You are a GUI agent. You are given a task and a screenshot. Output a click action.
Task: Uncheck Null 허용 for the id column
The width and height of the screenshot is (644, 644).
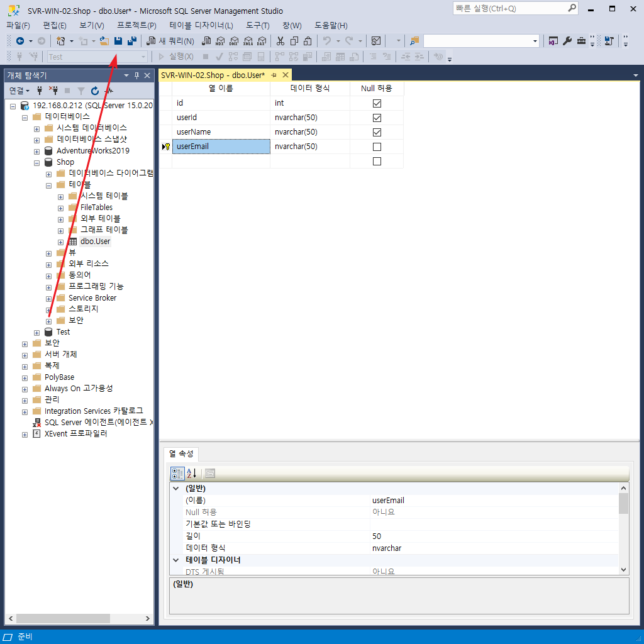click(x=377, y=103)
